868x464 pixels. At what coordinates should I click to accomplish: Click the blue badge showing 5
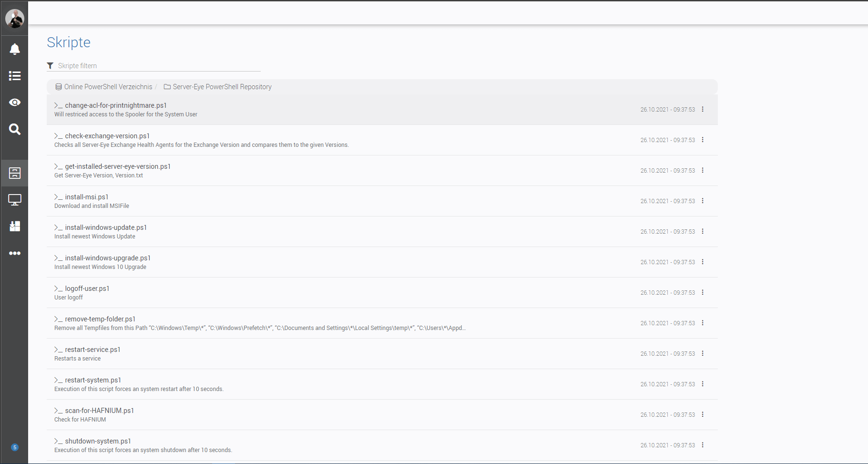coord(15,447)
